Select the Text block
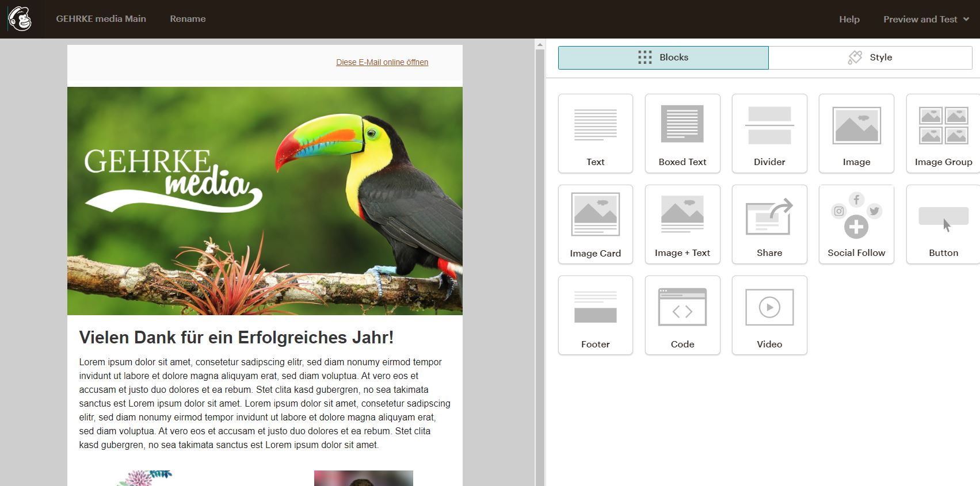Viewport: 980px width, 486px height. click(x=596, y=133)
